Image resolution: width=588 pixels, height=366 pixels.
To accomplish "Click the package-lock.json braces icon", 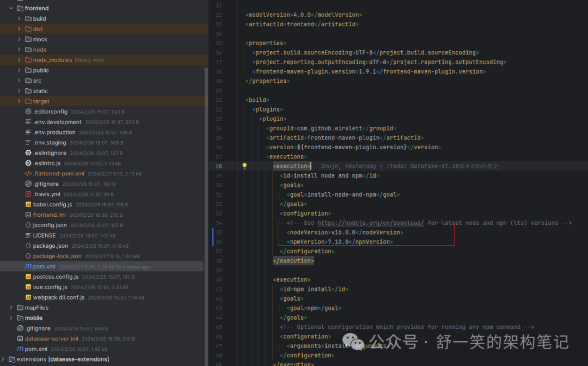I will (28, 256).
